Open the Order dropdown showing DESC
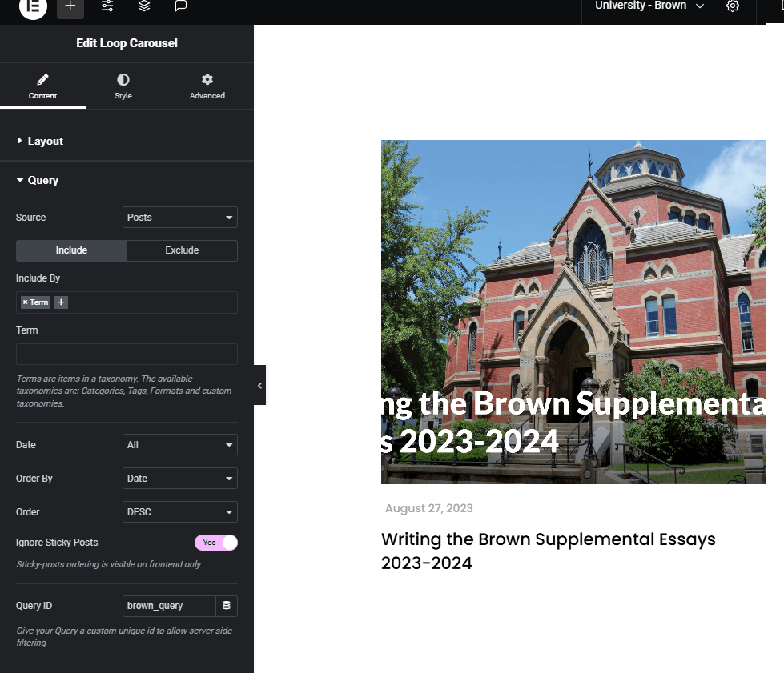The height and width of the screenshot is (673, 784). 180,511
